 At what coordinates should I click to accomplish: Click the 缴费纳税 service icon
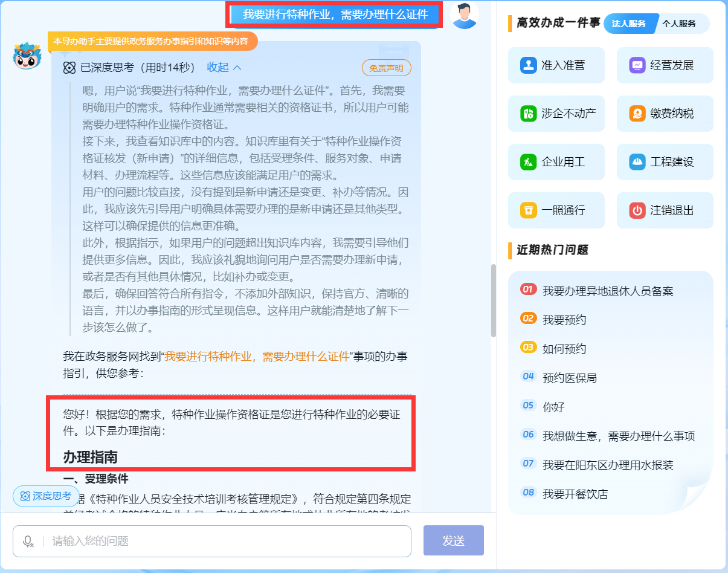664,114
